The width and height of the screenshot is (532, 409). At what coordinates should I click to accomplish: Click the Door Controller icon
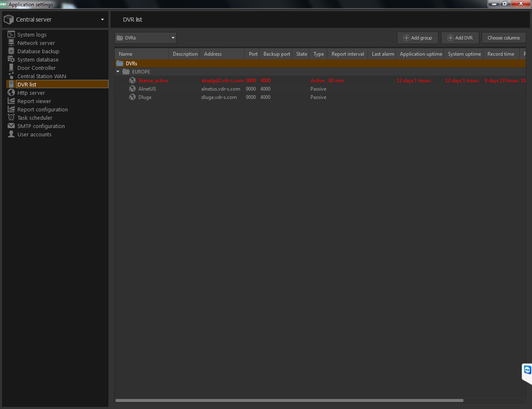11,68
